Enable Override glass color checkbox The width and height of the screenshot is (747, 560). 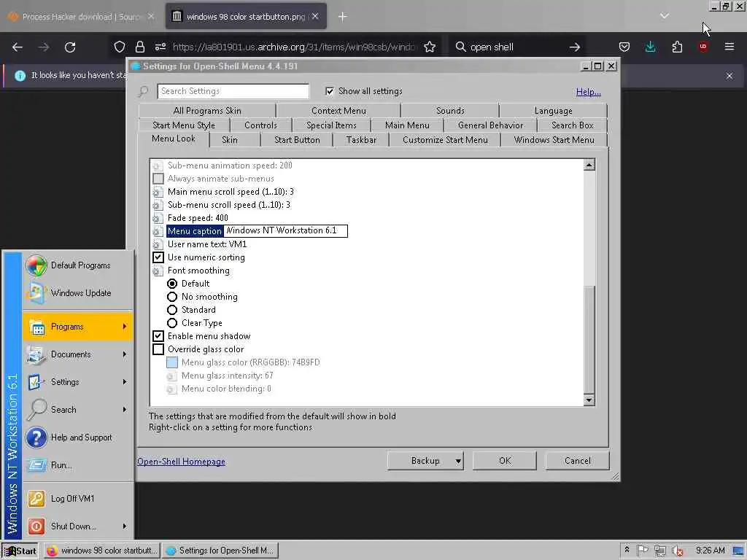(x=158, y=349)
